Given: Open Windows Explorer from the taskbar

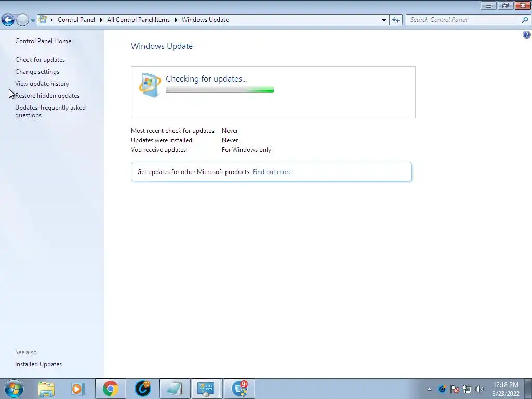Looking at the screenshot, I should pyautogui.click(x=46, y=389).
